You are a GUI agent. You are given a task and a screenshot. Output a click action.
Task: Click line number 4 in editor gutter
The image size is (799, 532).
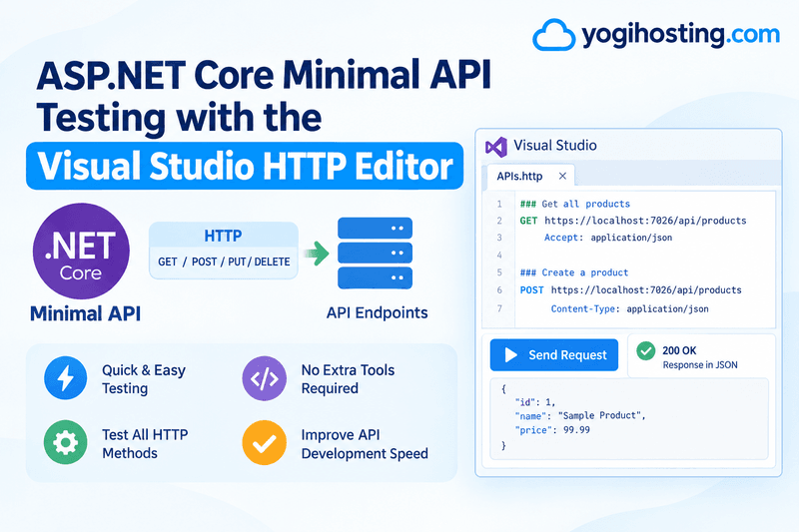tap(499, 256)
